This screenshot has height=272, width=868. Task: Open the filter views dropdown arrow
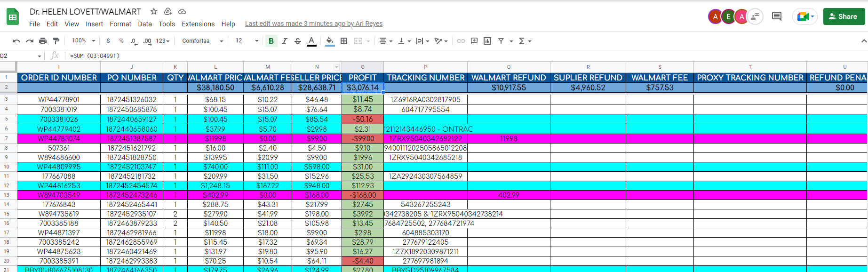(x=511, y=41)
